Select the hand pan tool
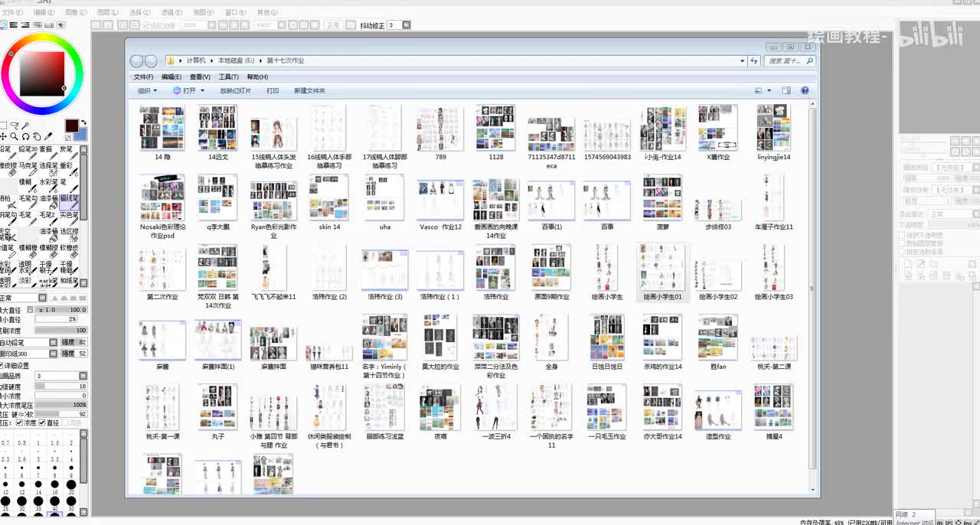The height and width of the screenshot is (525, 980). pos(37,136)
